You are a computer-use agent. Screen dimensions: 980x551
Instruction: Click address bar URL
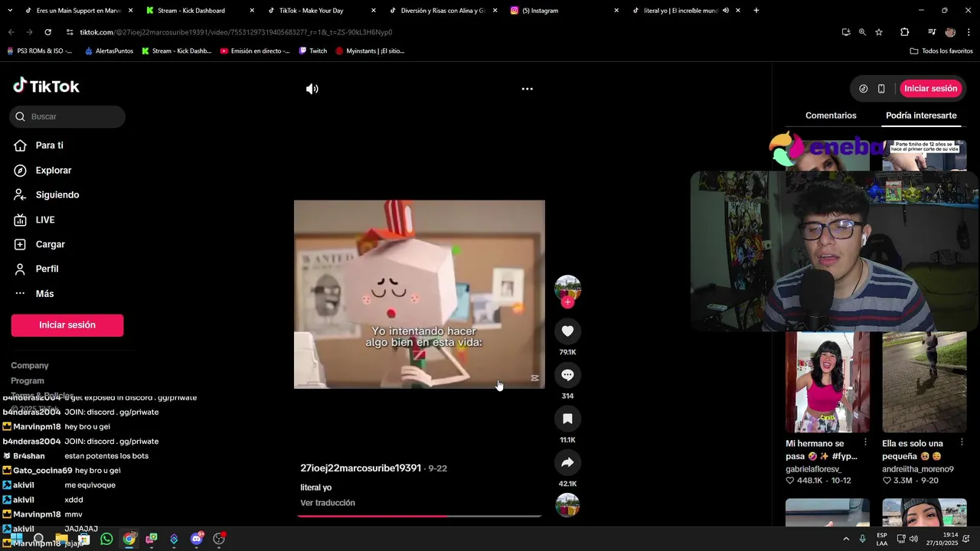click(x=236, y=32)
